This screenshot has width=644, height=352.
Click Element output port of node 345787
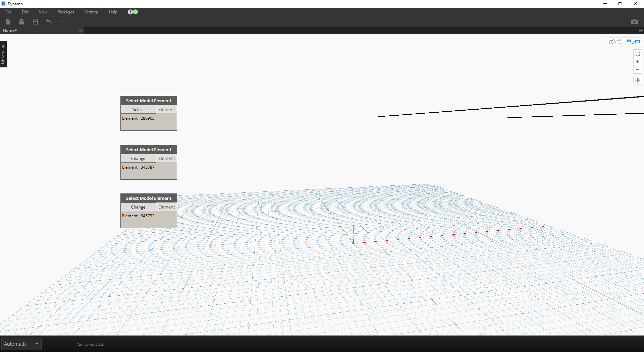point(167,159)
